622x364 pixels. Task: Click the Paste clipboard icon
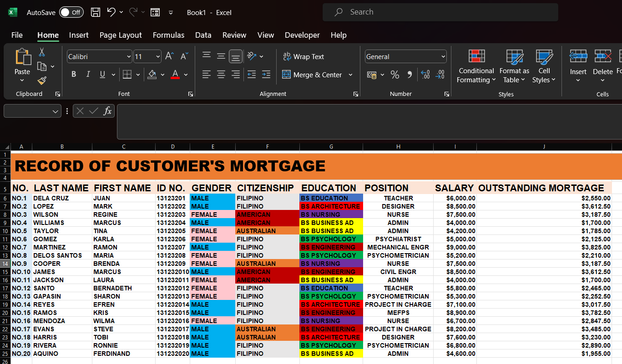point(22,57)
